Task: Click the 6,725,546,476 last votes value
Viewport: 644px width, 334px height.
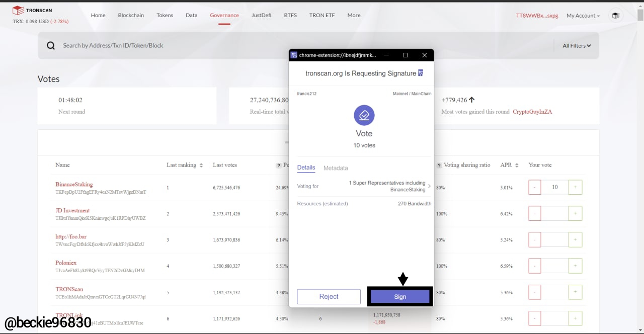Action: pos(226,188)
